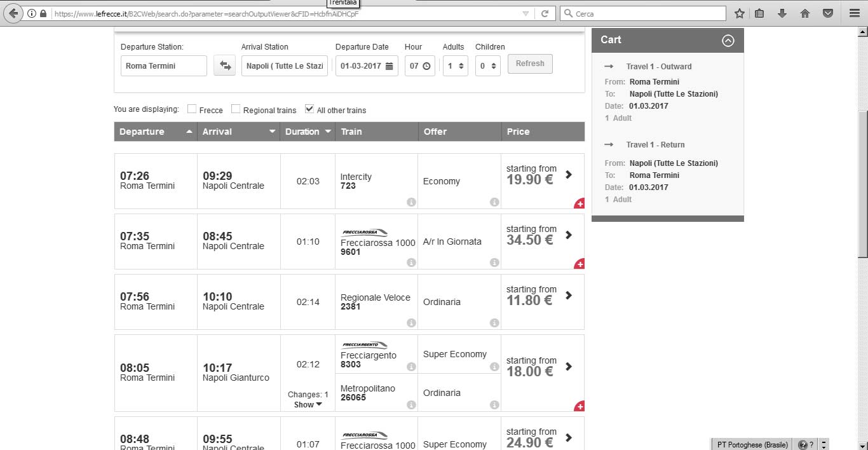The image size is (868, 450).
Task: Add 34.50 € Frecciarossa with red plus
Action: [579, 264]
